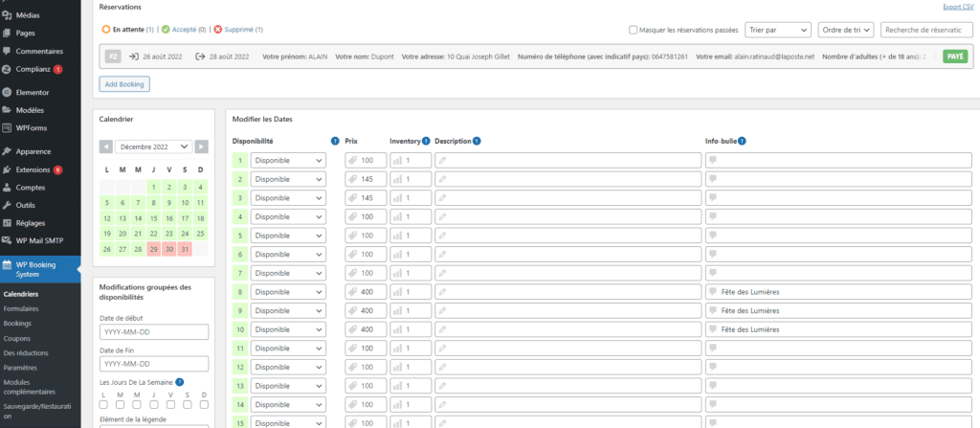Click inventory field for day 4
Screen dimensions: 980x428
411,216
